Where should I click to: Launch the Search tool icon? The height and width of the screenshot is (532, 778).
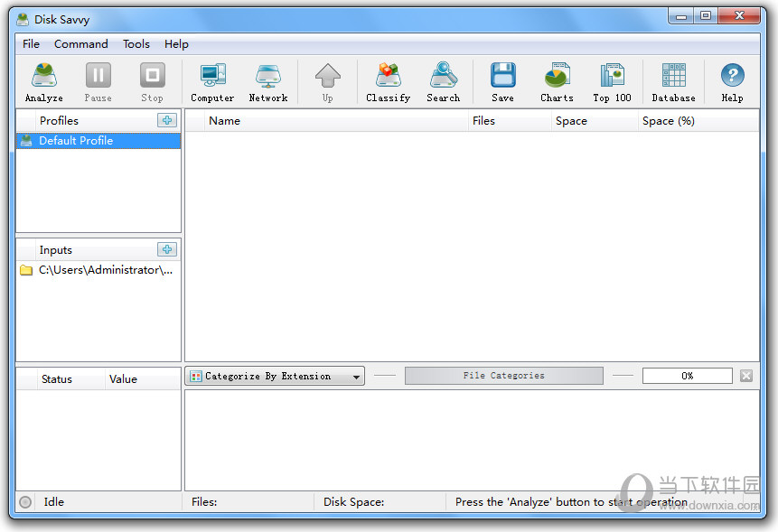coord(443,81)
